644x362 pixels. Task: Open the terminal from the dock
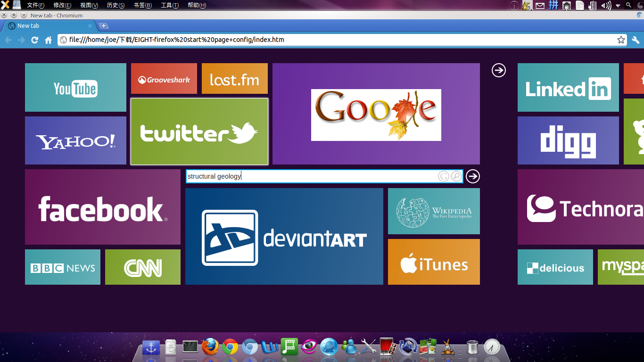click(190, 347)
